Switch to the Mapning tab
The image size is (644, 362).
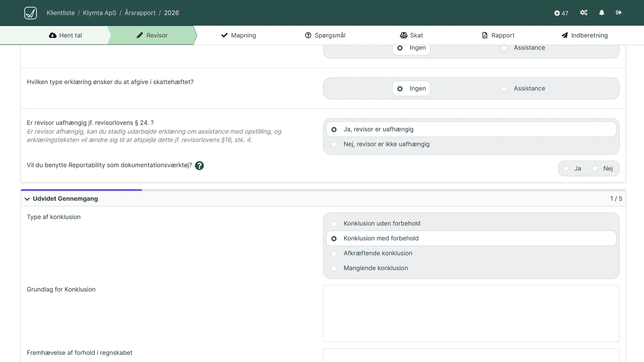pos(238,35)
